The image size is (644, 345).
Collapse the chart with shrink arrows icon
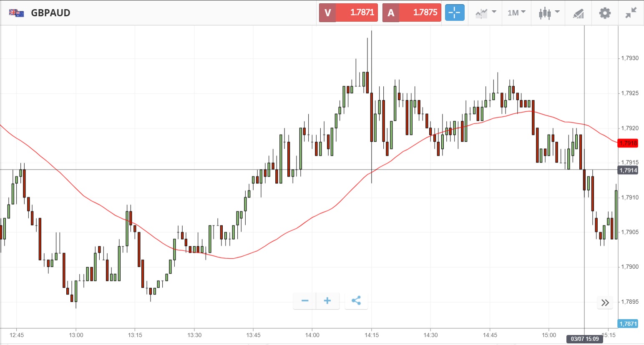(631, 13)
